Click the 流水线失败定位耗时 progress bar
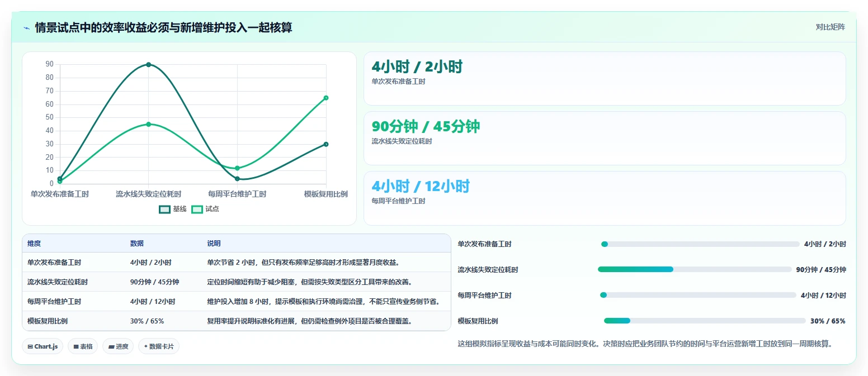The height and width of the screenshot is (376, 868). (695, 269)
